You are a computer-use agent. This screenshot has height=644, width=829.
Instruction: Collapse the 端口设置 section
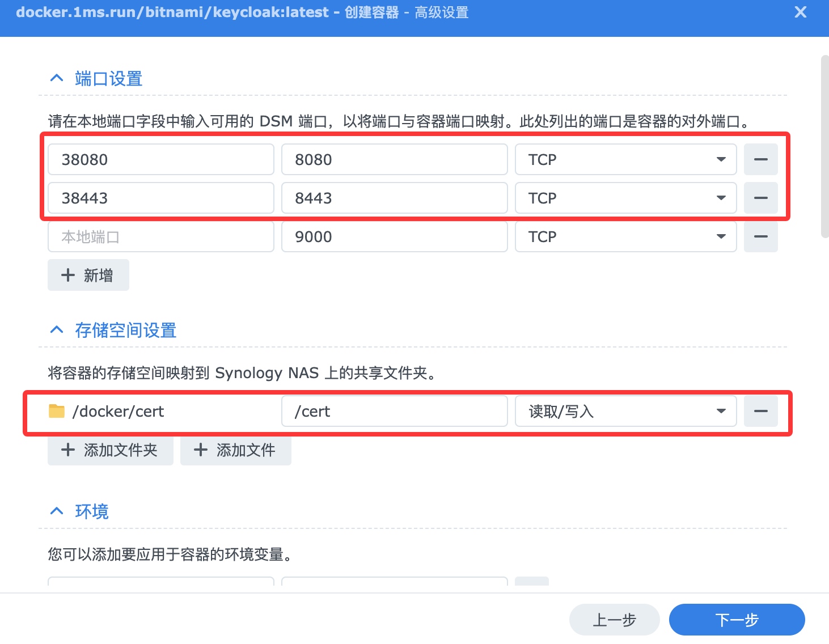pyautogui.click(x=57, y=78)
